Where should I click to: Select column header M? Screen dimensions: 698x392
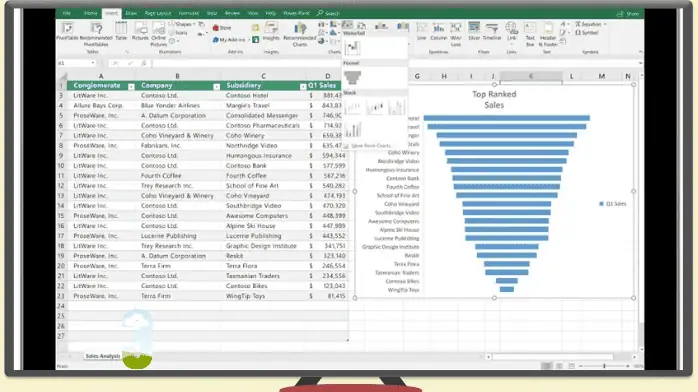601,76
